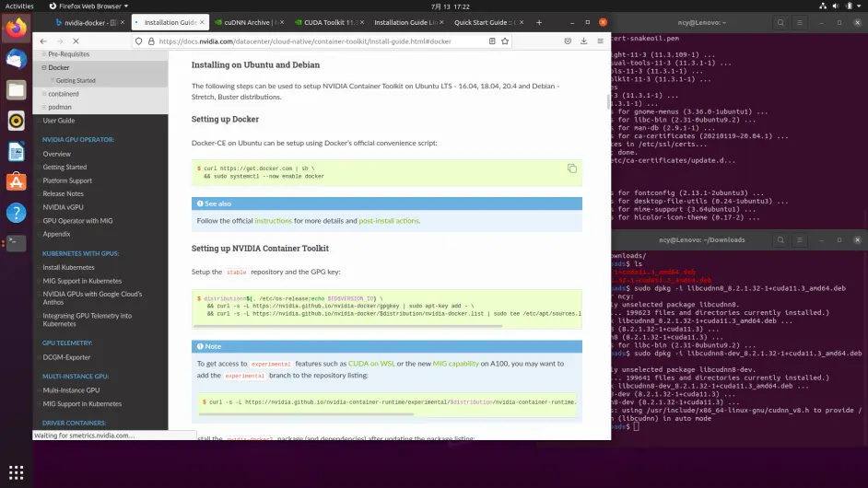Image resolution: width=868 pixels, height=488 pixels.
Task: Open DCGM-Exporter sidebar link
Action: point(66,357)
